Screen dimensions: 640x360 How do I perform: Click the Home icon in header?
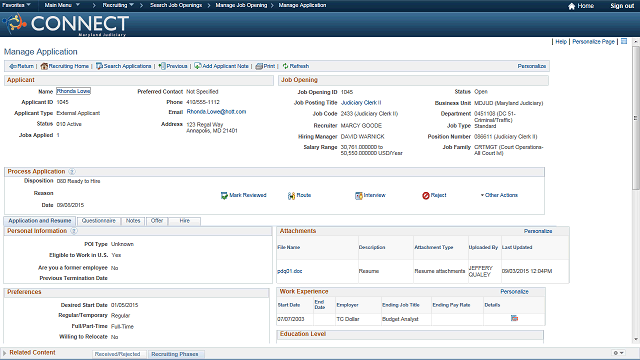pos(571,6)
